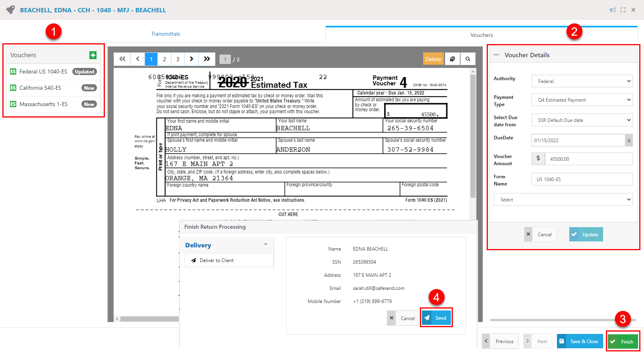Click the green Finish button
The height and width of the screenshot is (355, 644).
(623, 341)
